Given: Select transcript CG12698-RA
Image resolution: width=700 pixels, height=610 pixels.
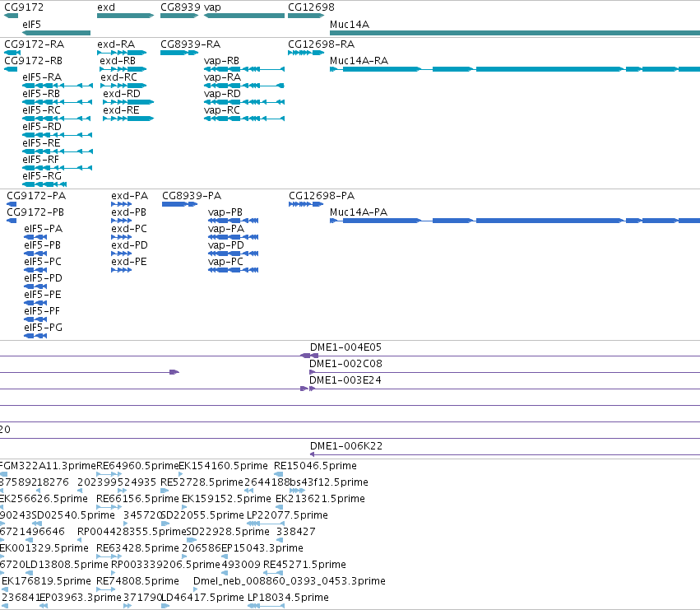Looking at the screenshot, I should (306, 53).
